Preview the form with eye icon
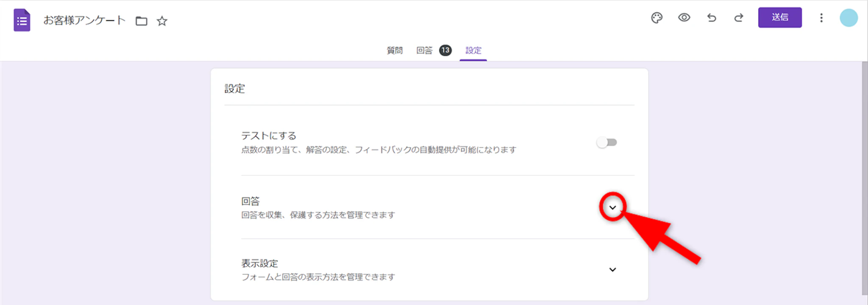The width and height of the screenshot is (868, 305). 684,18
